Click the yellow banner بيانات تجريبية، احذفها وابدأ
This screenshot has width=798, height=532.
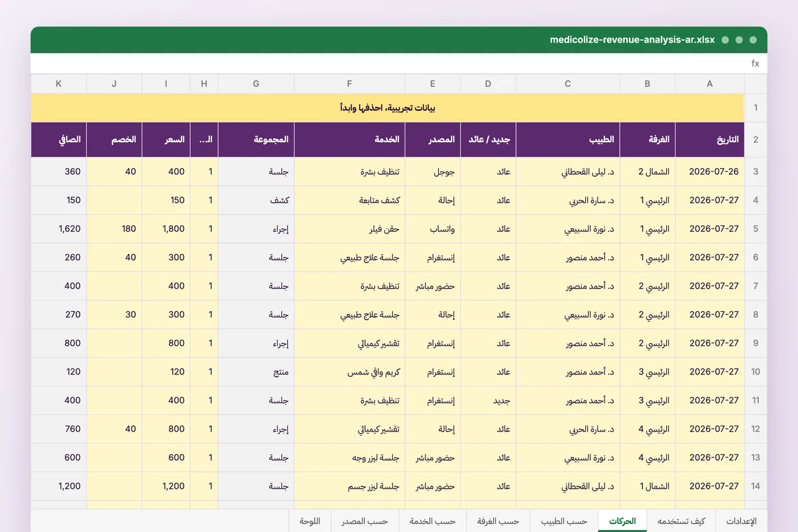(388, 108)
